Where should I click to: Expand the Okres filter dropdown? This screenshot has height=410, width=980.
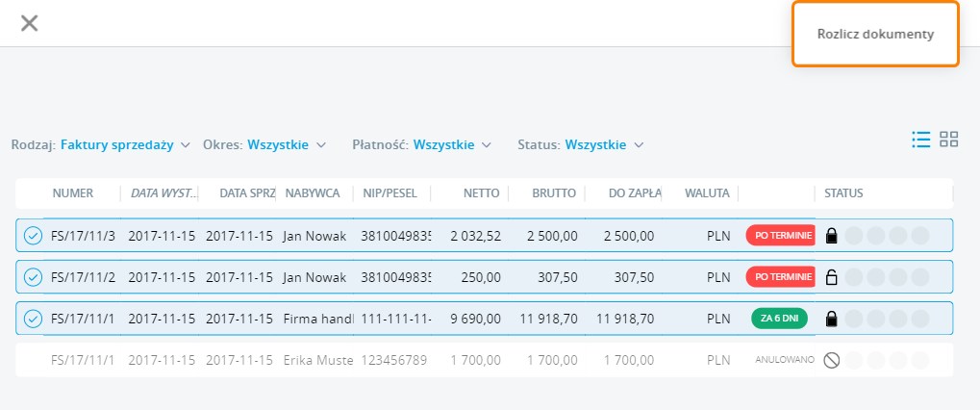(x=287, y=145)
